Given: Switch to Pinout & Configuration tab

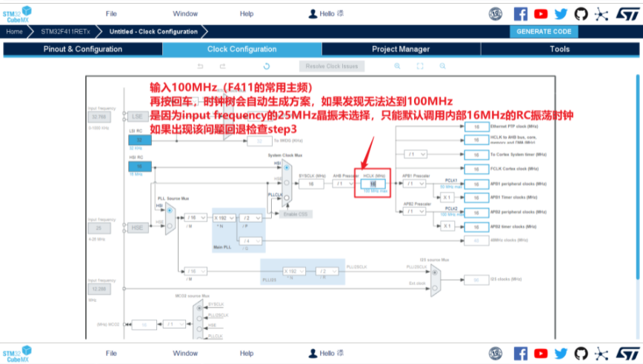Looking at the screenshot, I should 83,49.
